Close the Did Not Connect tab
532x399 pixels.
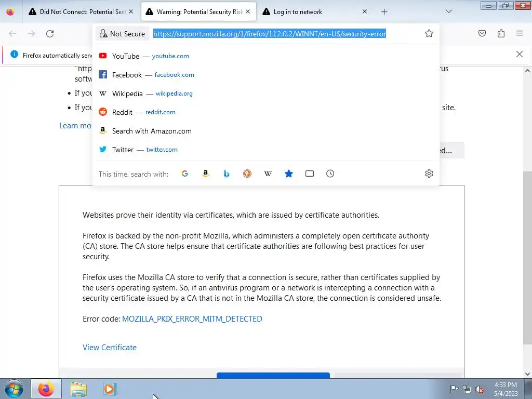131,12
